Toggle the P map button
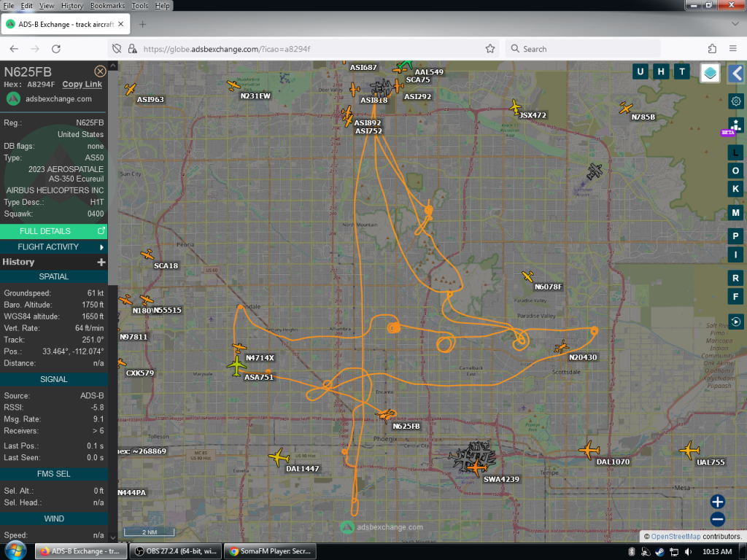The height and width of the screenshot is (560, 747). pos(735,236)
